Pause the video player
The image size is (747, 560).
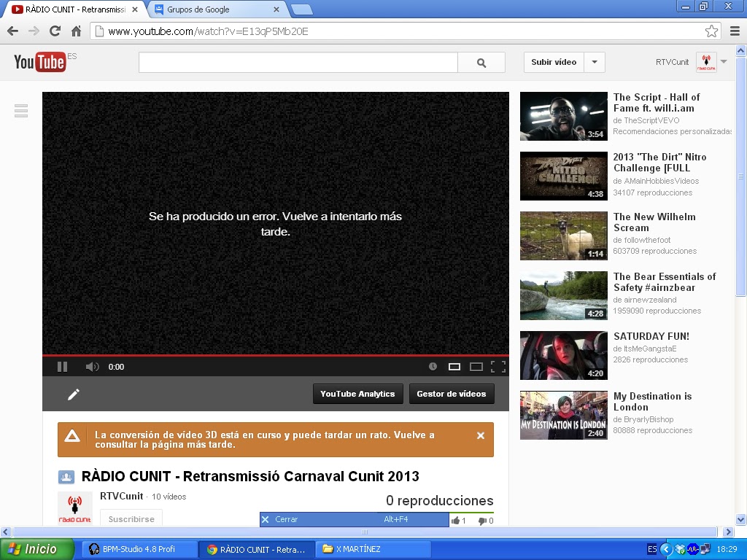(63, 367)
